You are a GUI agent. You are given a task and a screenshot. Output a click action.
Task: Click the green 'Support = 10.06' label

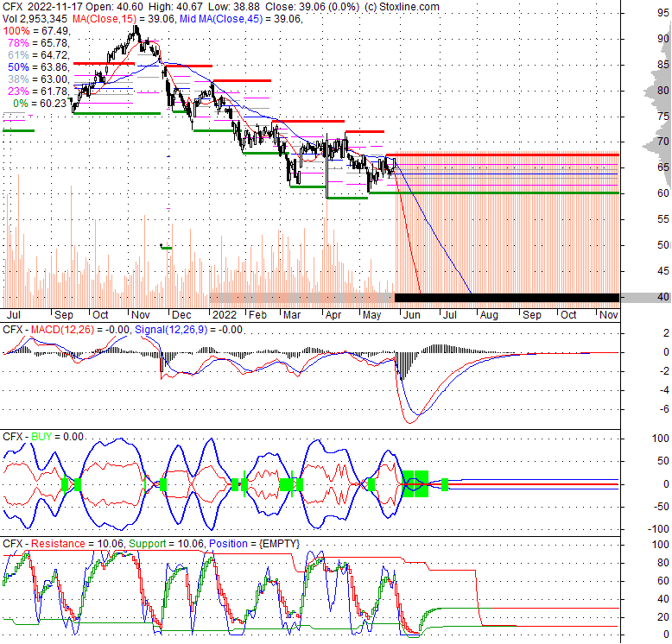pyautogui.click(x=167, y=544)
